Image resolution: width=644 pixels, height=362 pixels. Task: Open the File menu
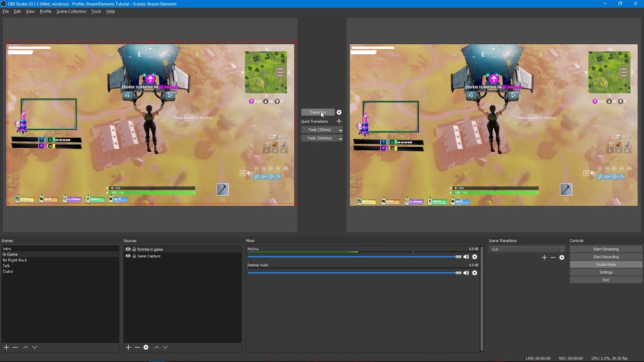6,11
